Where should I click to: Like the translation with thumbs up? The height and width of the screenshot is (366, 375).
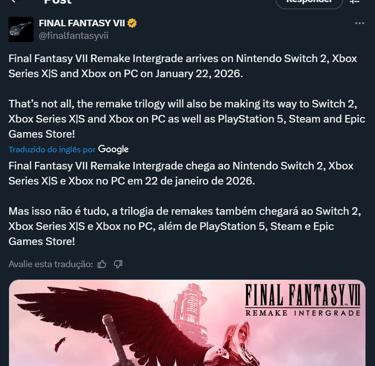point(102,264)
